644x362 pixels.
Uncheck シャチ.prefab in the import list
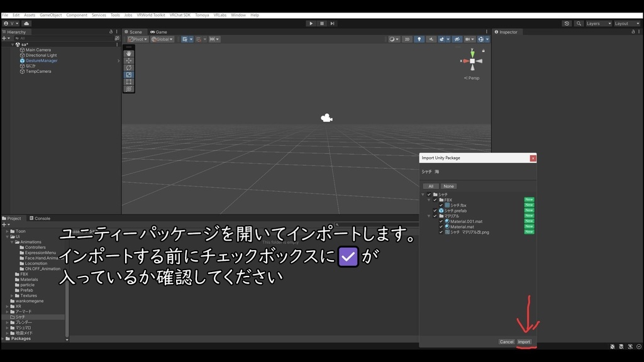(435, 210)
